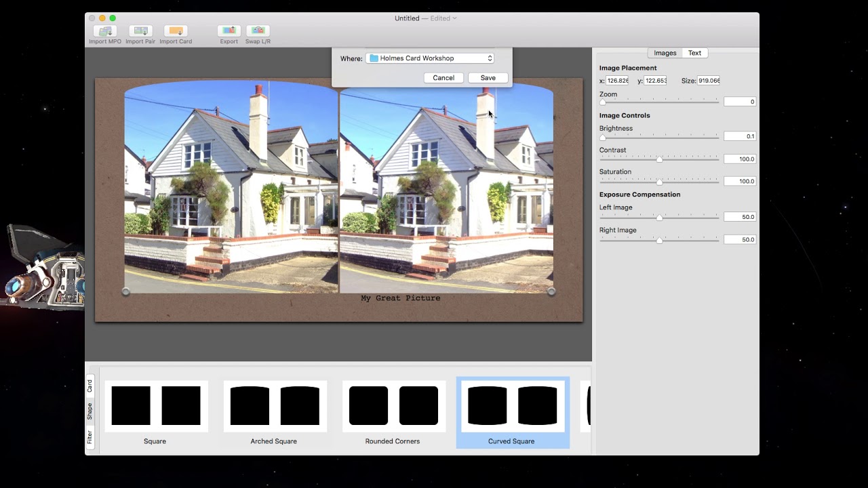The image size is (868, 488).
Task: Choose the Arched Square shape thumbnail
Action: [275, 406]
